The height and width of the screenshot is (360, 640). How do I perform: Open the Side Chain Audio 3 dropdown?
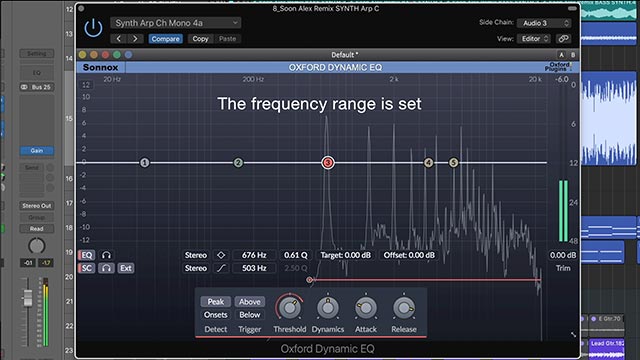pos(544,23)
